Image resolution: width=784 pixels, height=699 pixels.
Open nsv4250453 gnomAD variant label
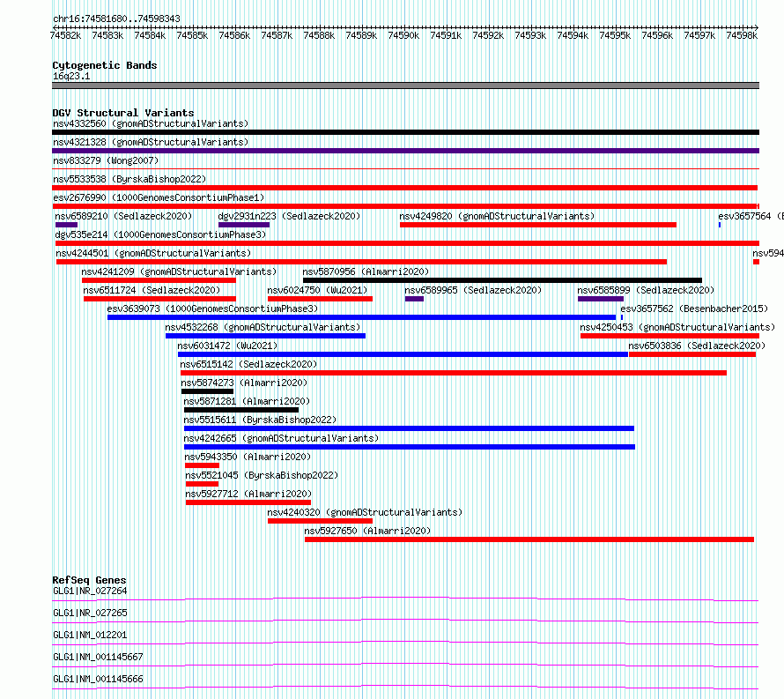click(x=677, y=327)
